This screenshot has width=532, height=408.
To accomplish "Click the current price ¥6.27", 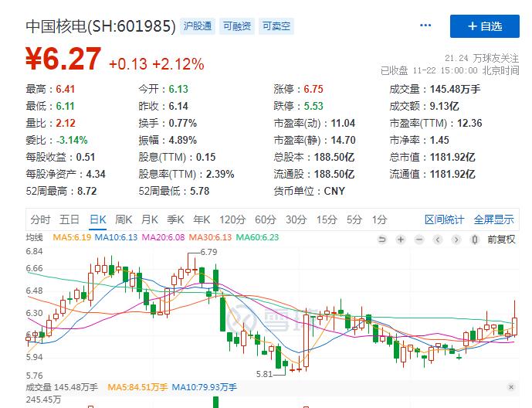I will pyautogui.click(x=63, y=59).
